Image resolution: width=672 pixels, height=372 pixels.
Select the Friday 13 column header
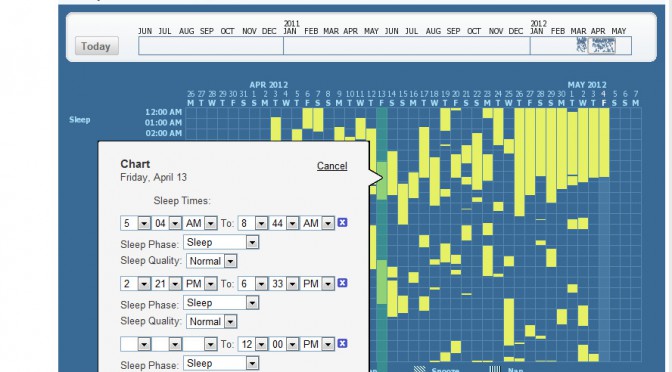click(381, 98)
